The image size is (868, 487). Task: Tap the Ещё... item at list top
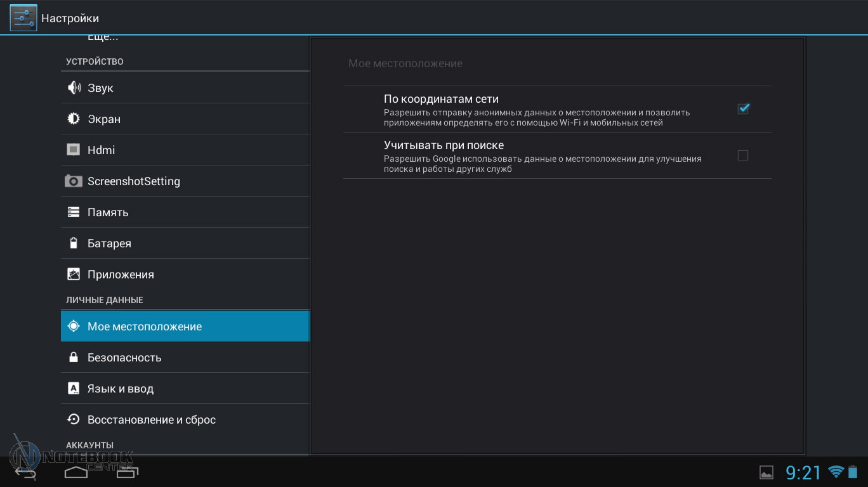click(103, 39)
